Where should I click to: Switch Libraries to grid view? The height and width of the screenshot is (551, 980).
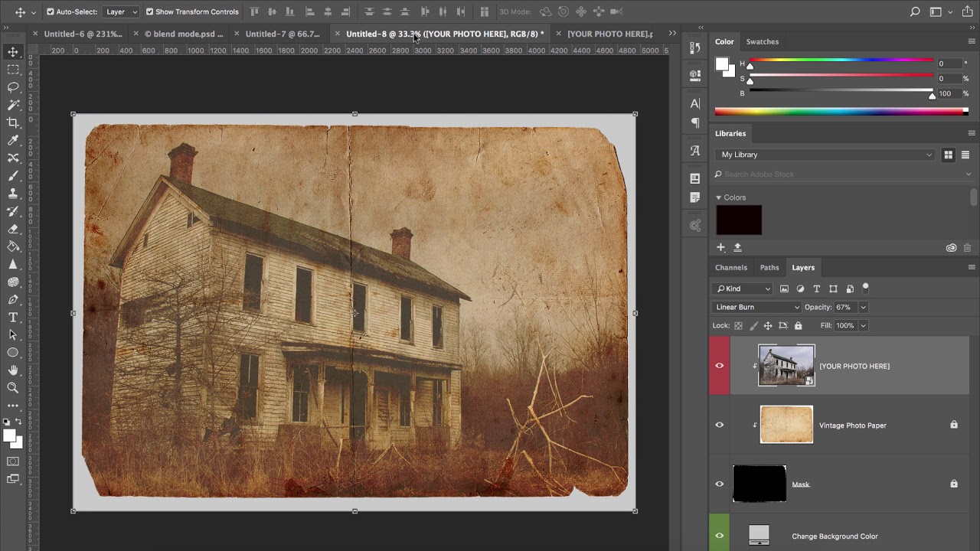[949, 155]
